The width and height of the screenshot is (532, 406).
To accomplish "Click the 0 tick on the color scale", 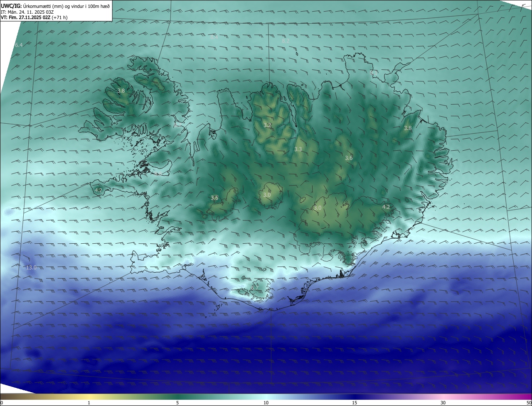I will (x=1, y=403).
